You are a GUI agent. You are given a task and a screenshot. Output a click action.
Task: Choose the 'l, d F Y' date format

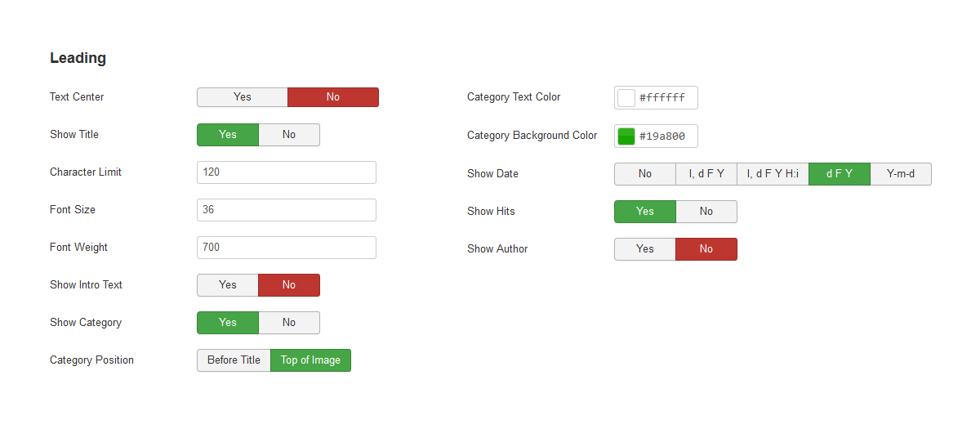click(706, 174)
